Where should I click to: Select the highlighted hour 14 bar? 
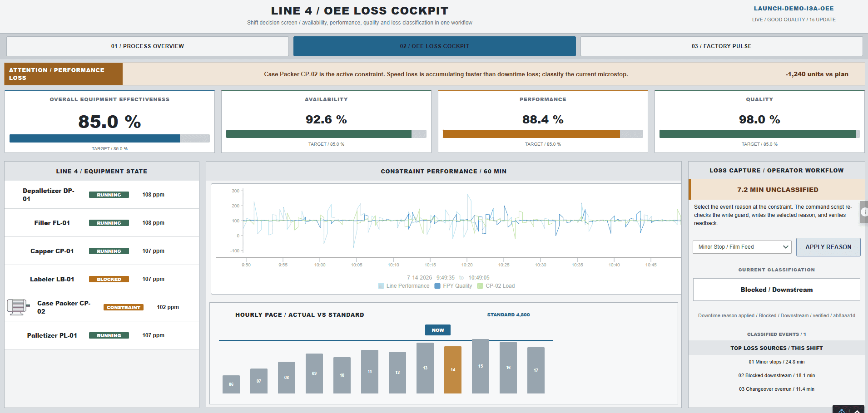(x=453, y=370)
